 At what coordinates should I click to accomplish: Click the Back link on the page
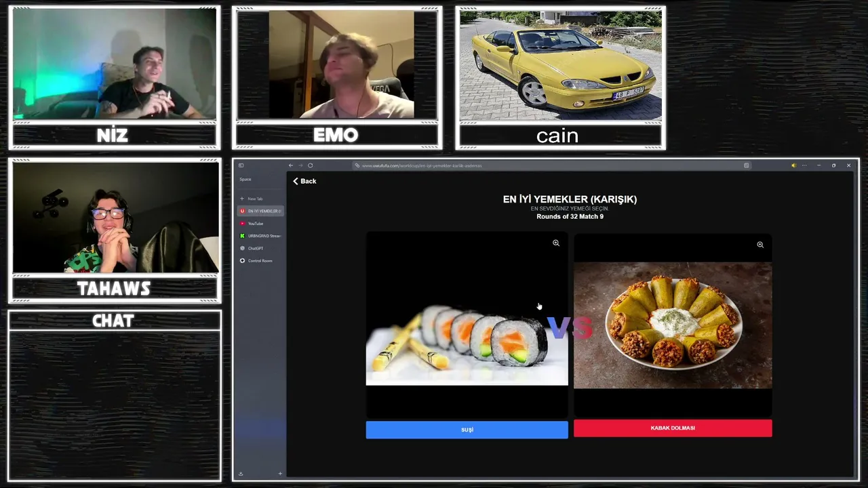pyautogui.click(x=304, y=181)
